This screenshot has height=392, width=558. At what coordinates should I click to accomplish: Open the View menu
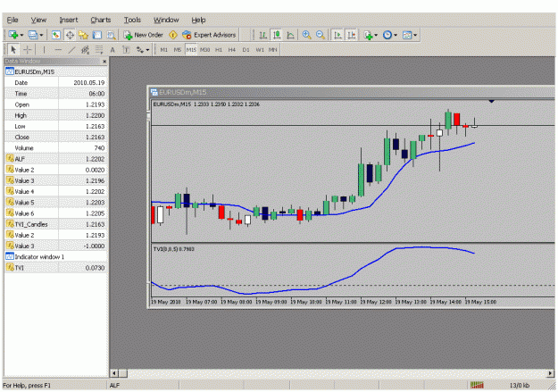[38, 20]
